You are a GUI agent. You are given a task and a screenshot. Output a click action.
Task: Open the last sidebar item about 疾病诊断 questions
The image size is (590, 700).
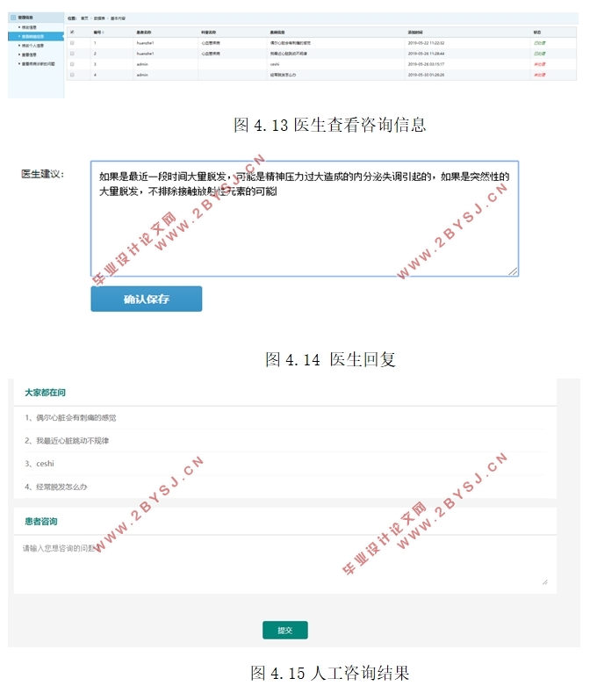click(38, 64)
